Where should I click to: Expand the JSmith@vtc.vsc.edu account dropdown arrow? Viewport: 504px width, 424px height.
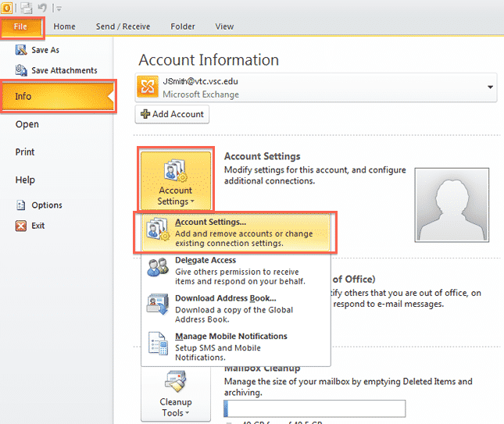point(490,87)
